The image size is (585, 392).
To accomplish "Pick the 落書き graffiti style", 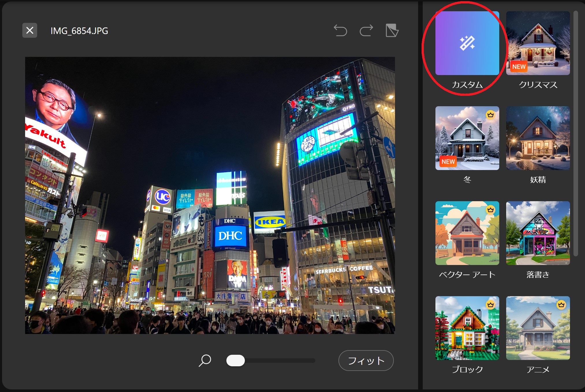I will click(538, 233).
